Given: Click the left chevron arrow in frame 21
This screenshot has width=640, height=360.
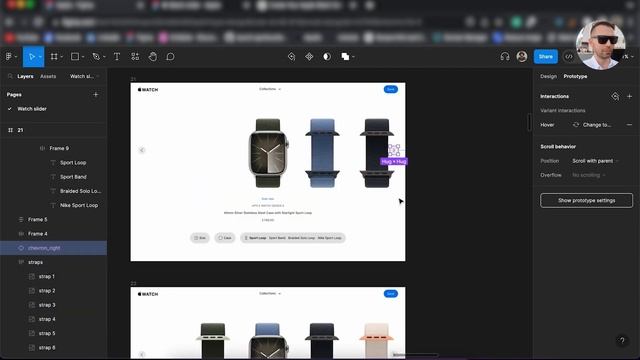Looking at the screenshot, I should pyautogui.click(x=142, y=150).
